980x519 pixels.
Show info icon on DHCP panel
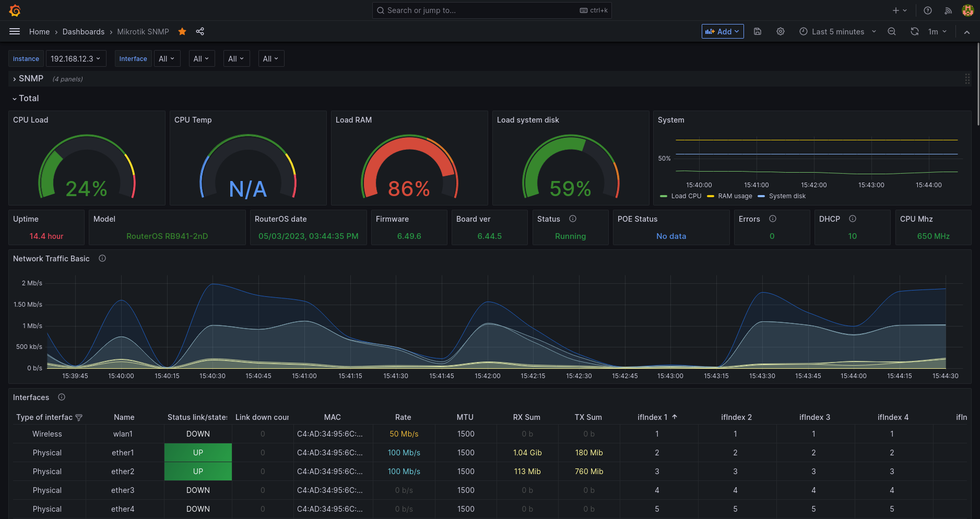click(x=853, y=219)
